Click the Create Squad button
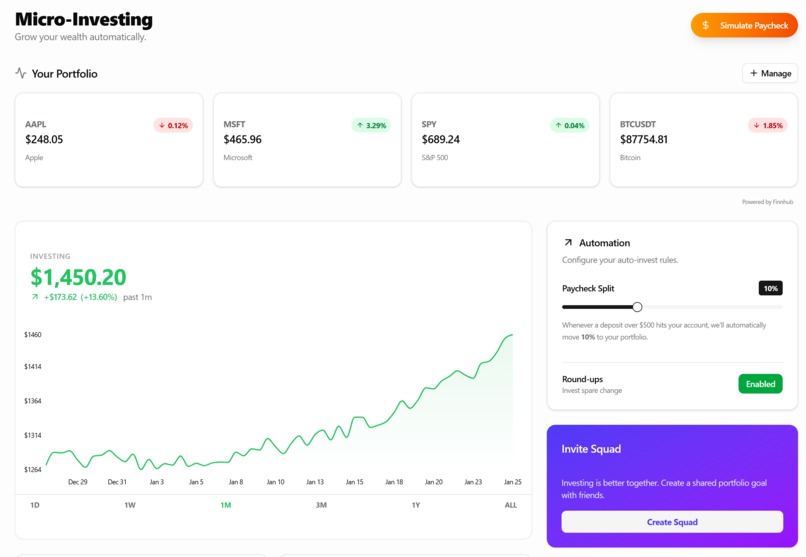Screen dimensions: 806x557 [x=672, y=522]
